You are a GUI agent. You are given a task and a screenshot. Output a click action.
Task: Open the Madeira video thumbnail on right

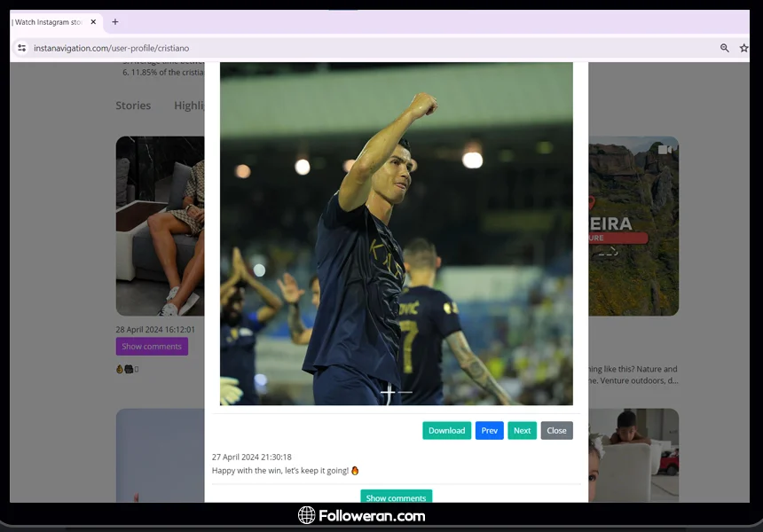(x=633, y=226)
